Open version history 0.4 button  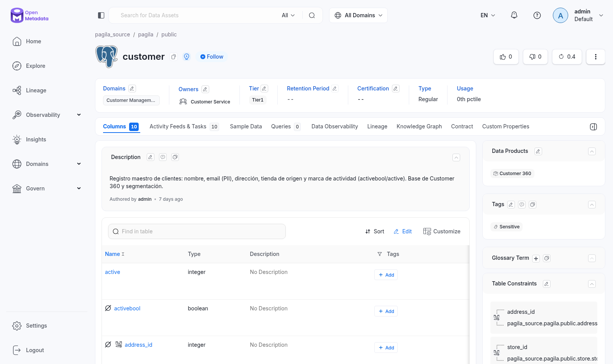(567, 57)
